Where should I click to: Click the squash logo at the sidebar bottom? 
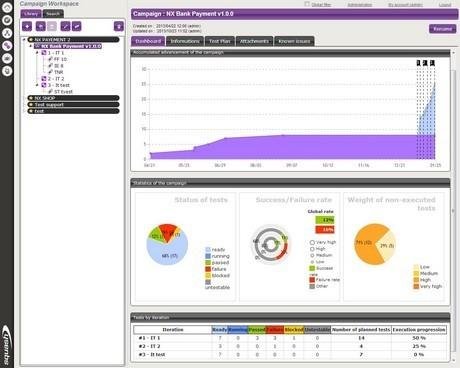tap(7, 346)
